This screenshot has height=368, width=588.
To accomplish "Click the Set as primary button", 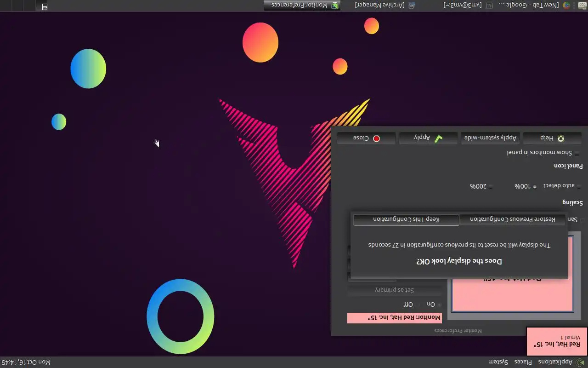I will pyautogui.click(x=394, y=290).
